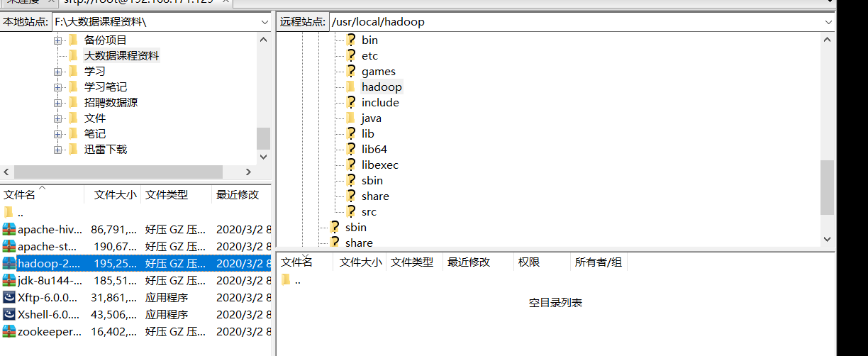Expand the 招聘数据源 folder node

click(58, 103)
